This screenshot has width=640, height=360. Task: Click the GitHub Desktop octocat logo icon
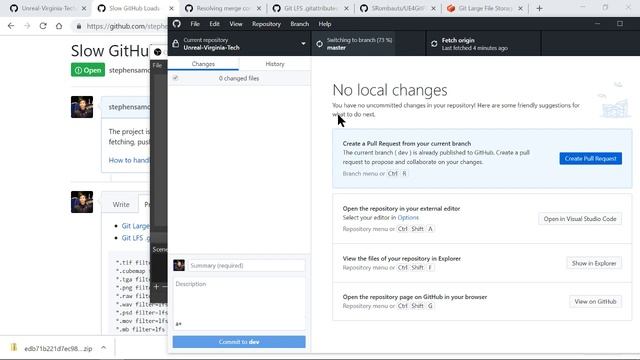pos(177,24)
